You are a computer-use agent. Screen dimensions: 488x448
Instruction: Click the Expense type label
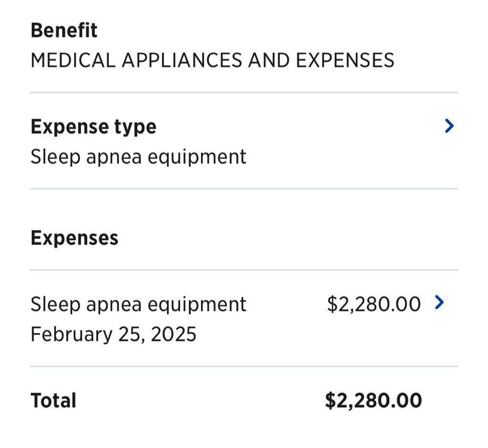93,127
